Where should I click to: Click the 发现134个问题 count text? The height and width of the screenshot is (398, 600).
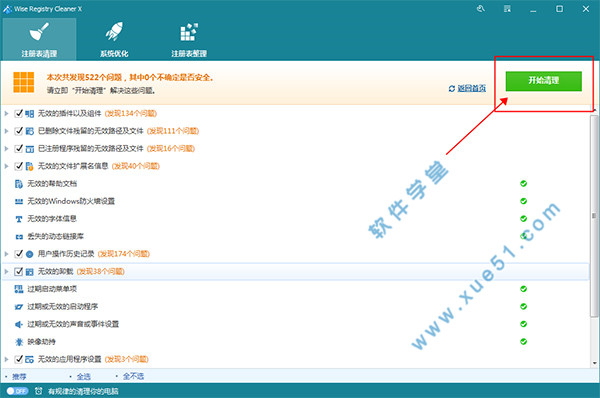click(x=131, y=113)
